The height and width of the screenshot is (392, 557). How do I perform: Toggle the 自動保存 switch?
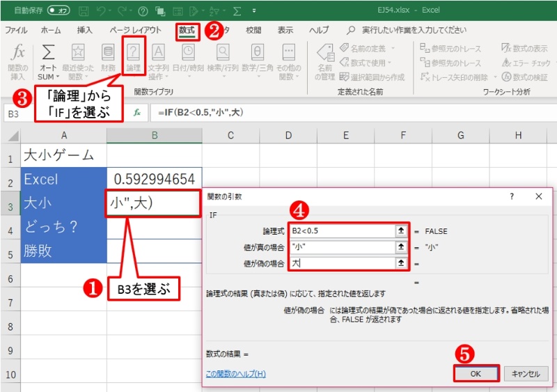click(58, 12)
